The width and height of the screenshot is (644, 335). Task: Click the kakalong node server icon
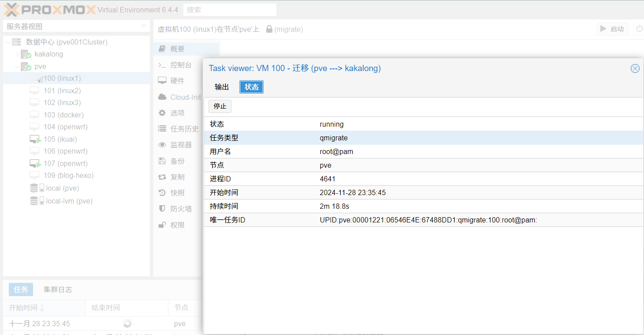click(x=26, y=54)
